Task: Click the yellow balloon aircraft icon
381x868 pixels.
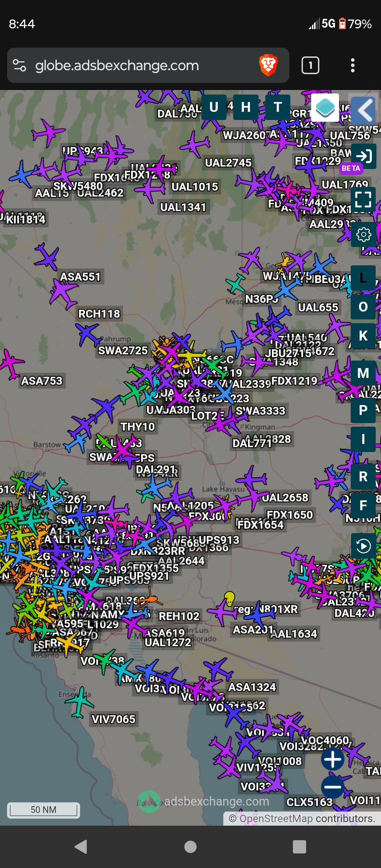Action: 230,599
